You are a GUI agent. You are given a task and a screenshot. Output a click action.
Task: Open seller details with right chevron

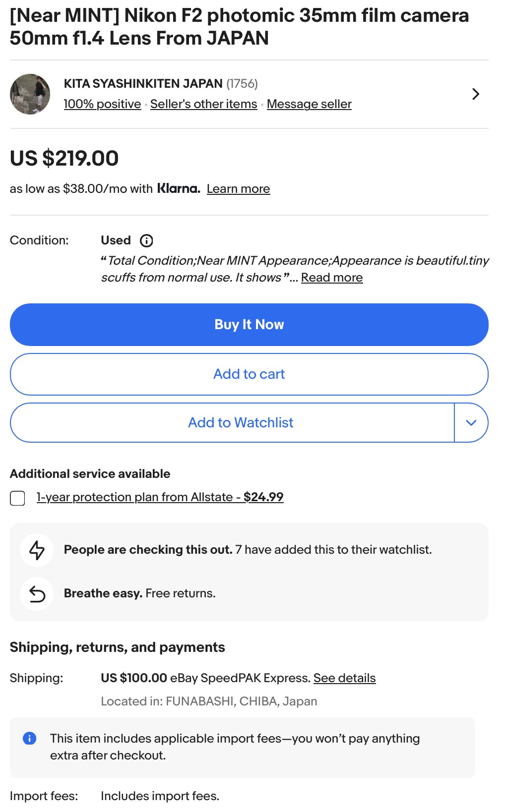click(x=475, y=94)
